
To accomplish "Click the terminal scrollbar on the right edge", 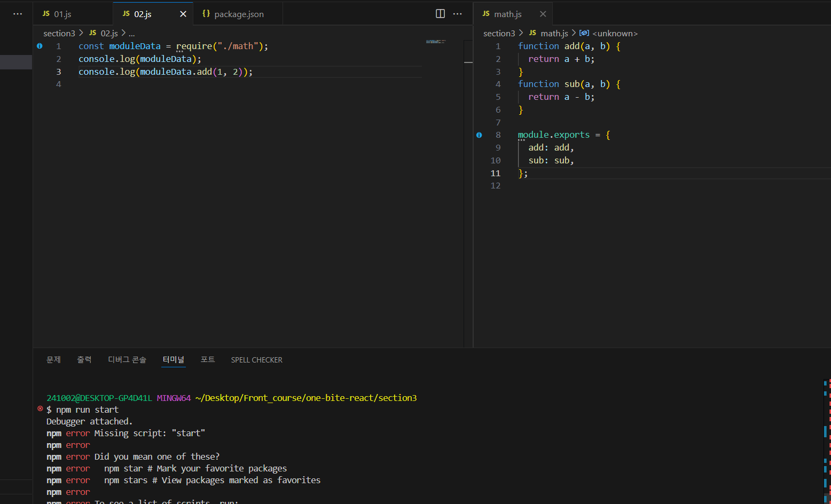I will 827,442.
